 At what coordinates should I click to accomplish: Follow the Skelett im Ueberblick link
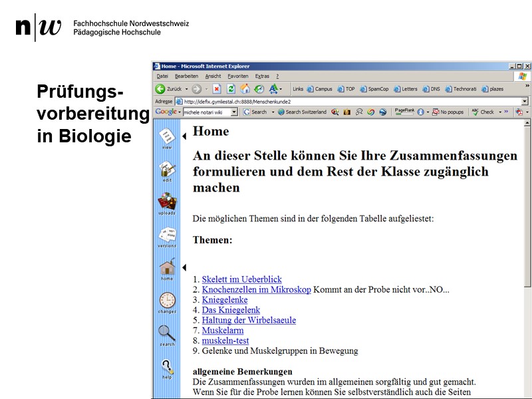pyautogui.click(x=243, y=279)
